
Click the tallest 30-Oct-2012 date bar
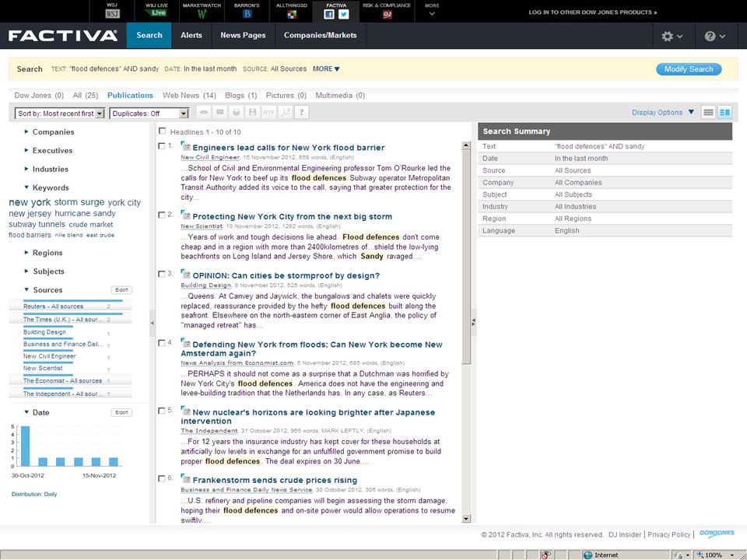(x=25, y=446)
